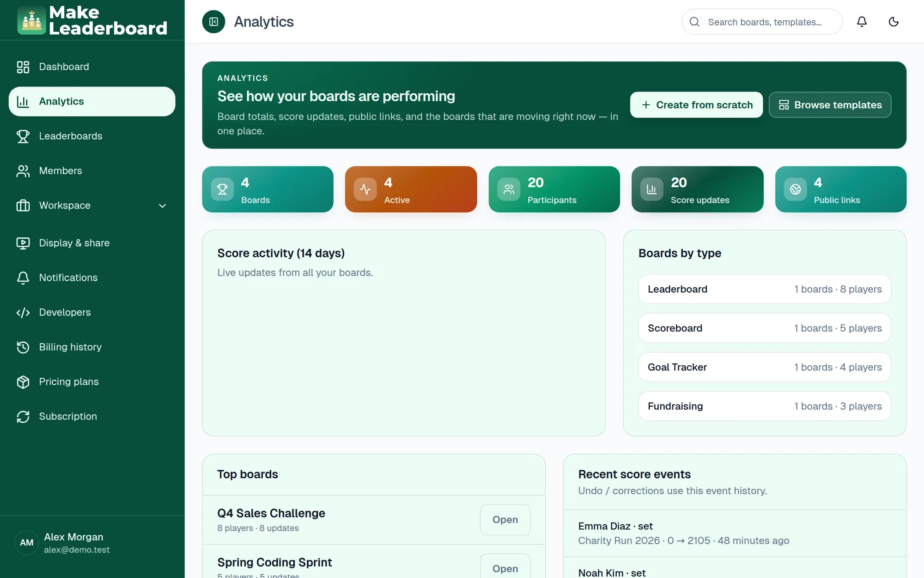Click the chart icon on Score updates card
Viewport: 924px width, 578px height.
coord(652,190)
